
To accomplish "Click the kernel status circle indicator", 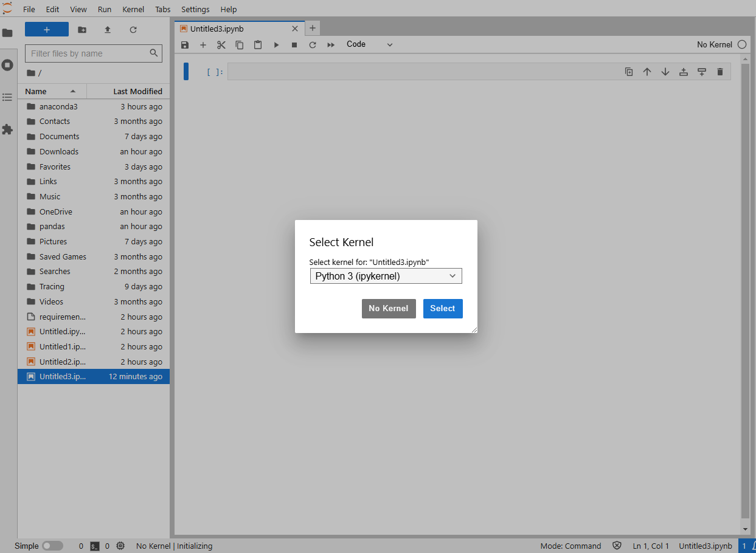I will pyautogui.click(x=742, y=44).
